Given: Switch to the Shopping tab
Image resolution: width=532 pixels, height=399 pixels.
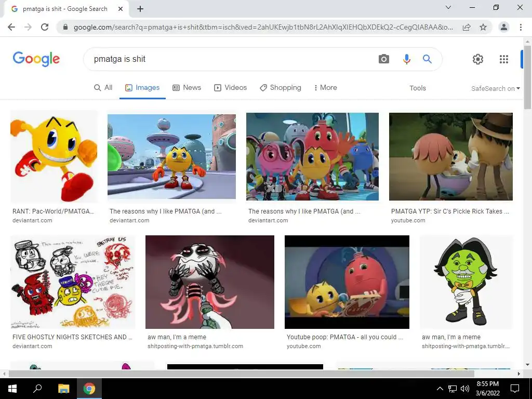Looking at the screenshot, I should pyautogui.click(x=280, y=87).
